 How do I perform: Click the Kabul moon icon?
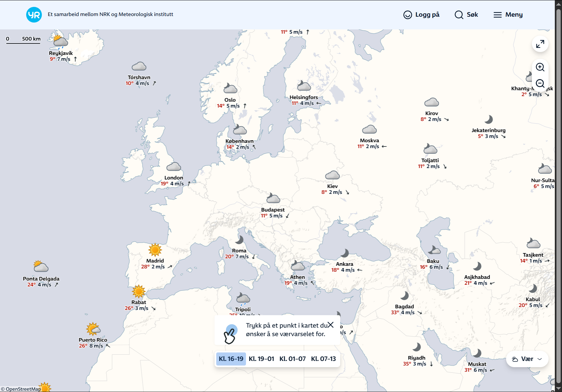(533, 288)
